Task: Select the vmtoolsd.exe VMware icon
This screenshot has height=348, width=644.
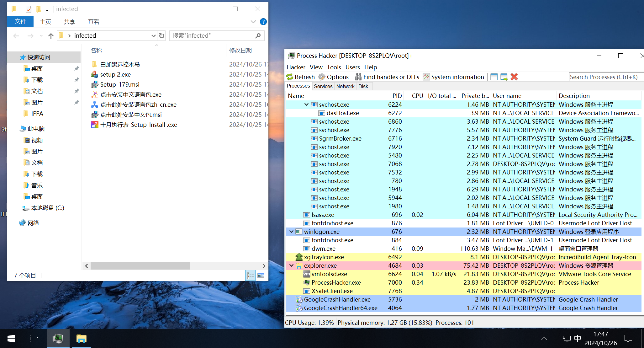Action: pyautogui.click(x=307, y=274)
